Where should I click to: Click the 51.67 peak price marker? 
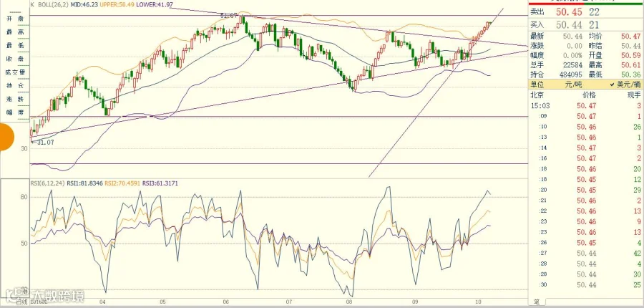[228, 15]
